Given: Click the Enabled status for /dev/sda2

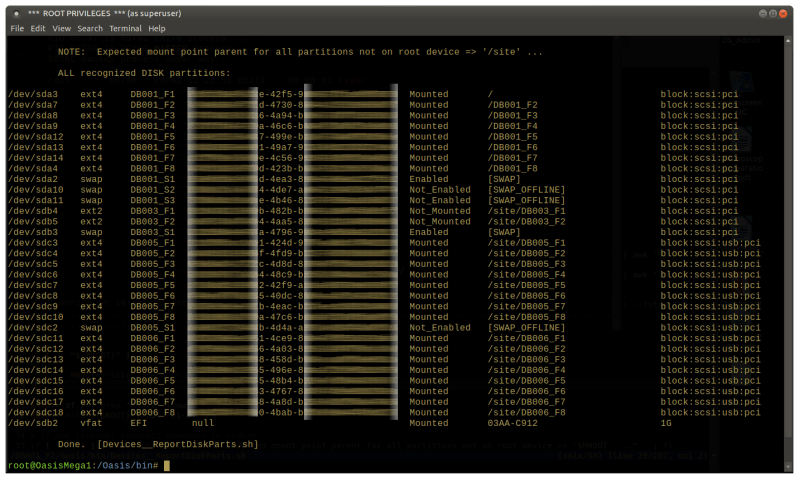Looking at the screenshot, I should tap(429, 179).
